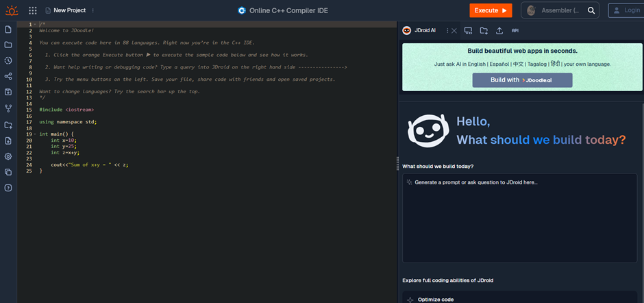Viewport: 644px width, 303px height.
Task: Click the 'int x=10;' code line
Action: click(x=64, y=141)
